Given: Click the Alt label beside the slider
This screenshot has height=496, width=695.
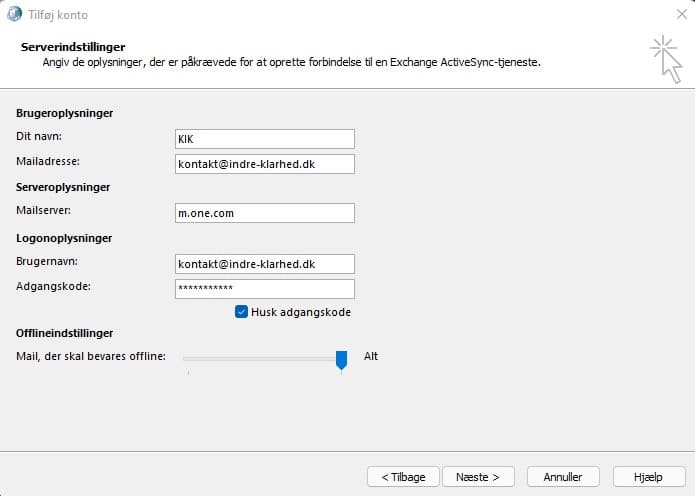Looking at the screenshot, I should 371,356.
